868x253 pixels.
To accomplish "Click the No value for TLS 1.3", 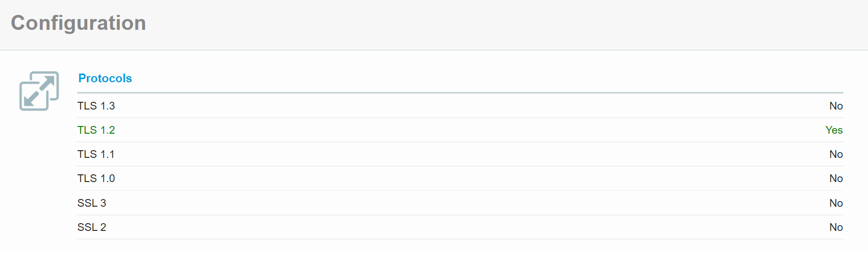I will 836,106.
